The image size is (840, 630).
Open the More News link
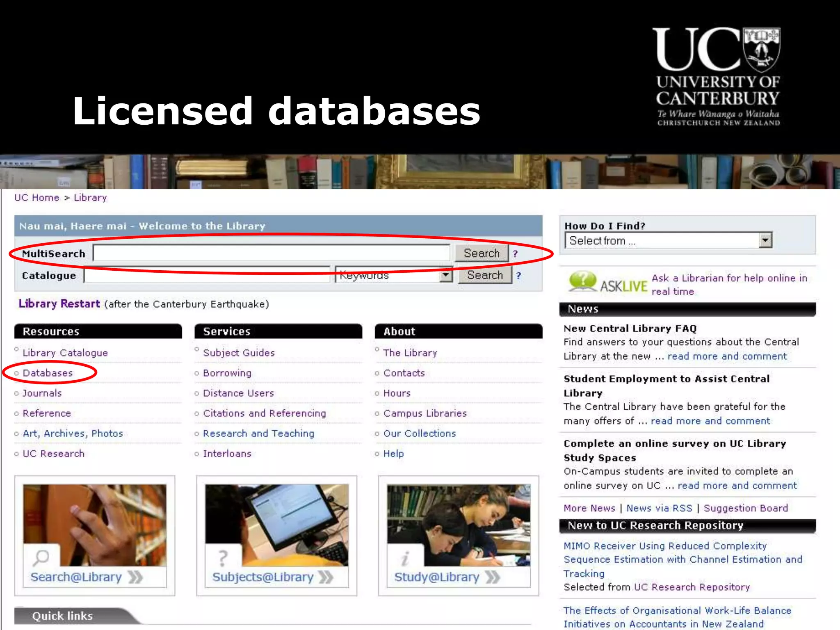pos(589,508)
